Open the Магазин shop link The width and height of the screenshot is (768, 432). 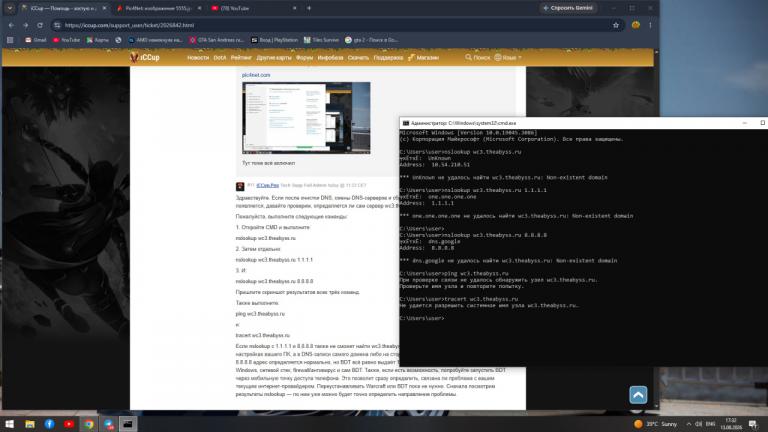tap(423, 58)
